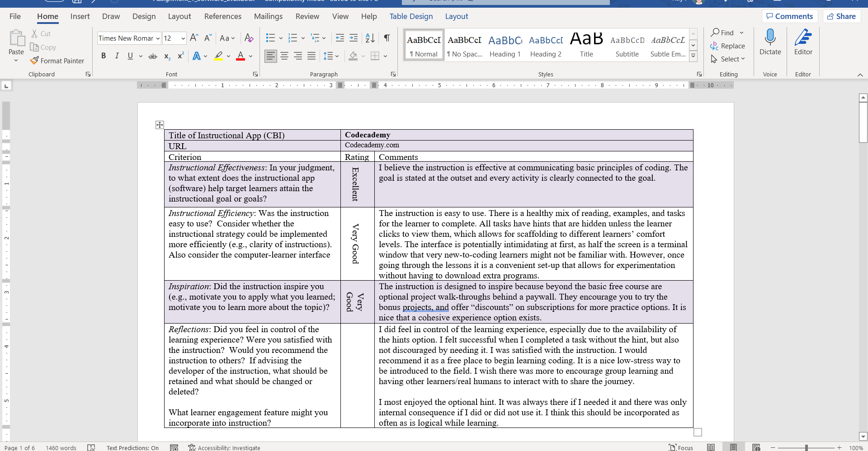Click the vertical scrollbar down arrow
Image resolution: width=868 pixels, height=451 pixels.
[x=863, y=437]
